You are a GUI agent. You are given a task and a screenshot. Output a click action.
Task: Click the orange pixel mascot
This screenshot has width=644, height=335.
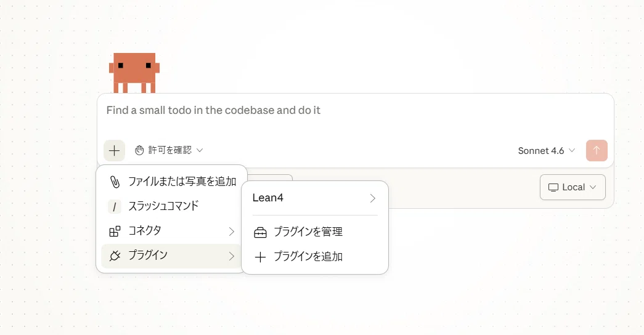134,73
